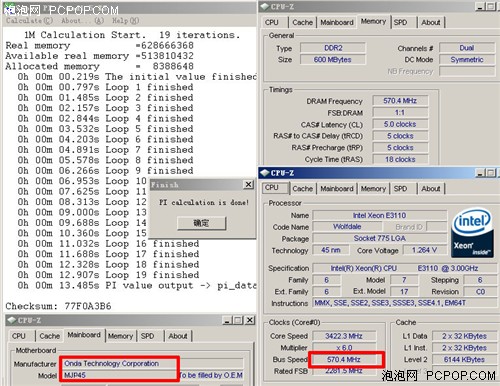The width and height of the screenshot is (500, 386).
Task: Close the Finish dialog with X
Action: [x=248, y=184]
